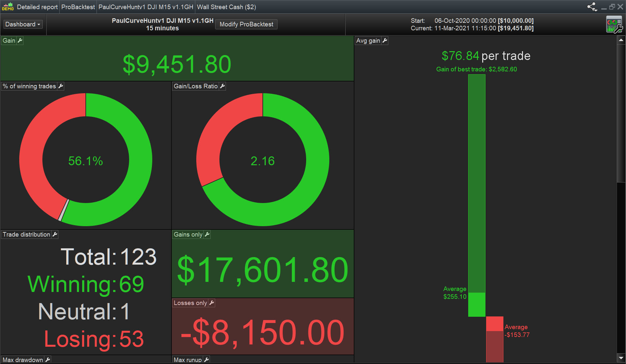
Task: Open settings wrench for % of winning trades
Action: click(x=61, y=86)
